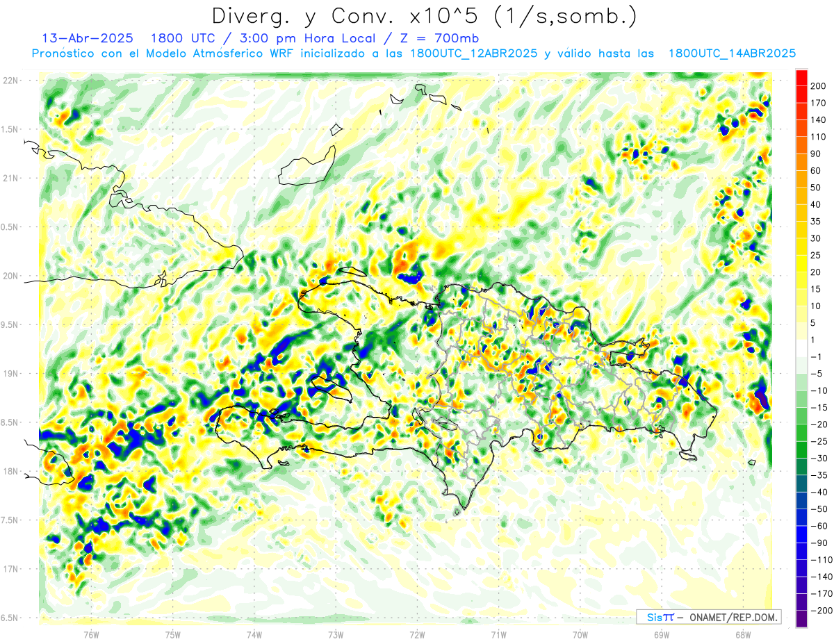
Task: Click the "-60" colorbar label
Action: coord(818,526)
